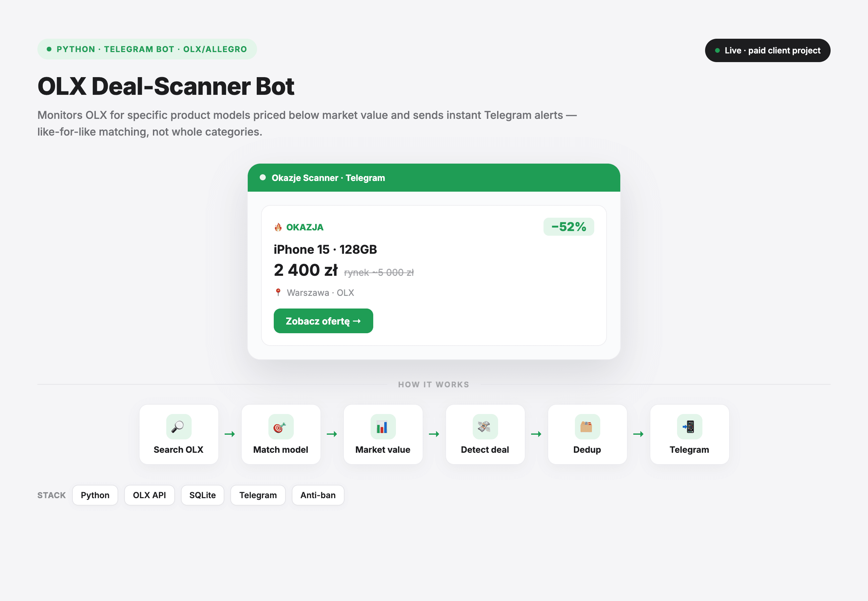Click the Monitors OLX description paragraph
The width and height of the screenshot is (868, 601).
pos(307,123)
